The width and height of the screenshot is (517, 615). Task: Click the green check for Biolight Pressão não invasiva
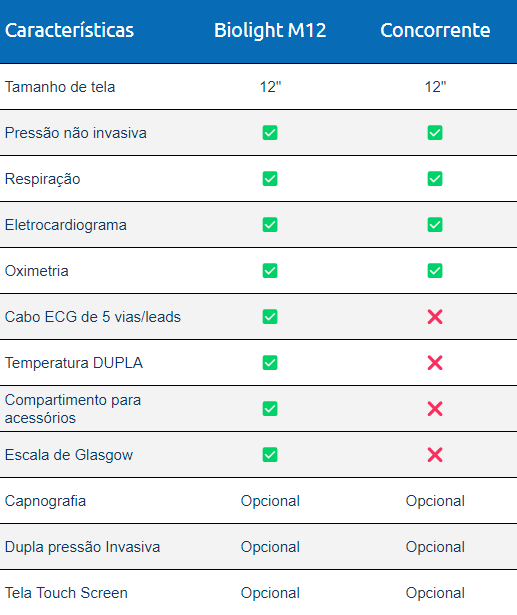click(270, 133)
